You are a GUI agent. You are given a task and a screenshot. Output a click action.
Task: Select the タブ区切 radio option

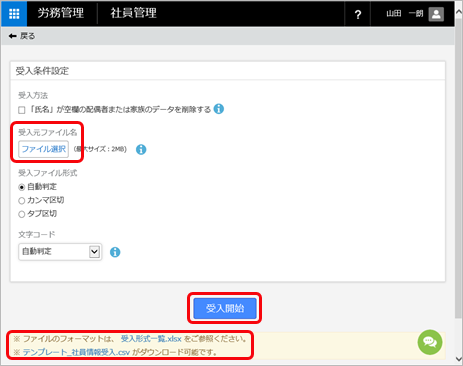click(x=22, y=214)
